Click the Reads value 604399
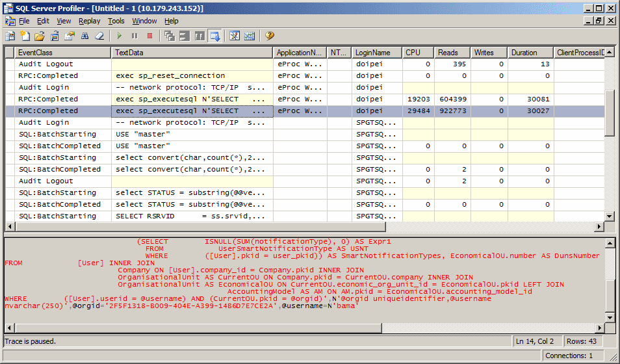620x364 pixels. tap(453, 99)
